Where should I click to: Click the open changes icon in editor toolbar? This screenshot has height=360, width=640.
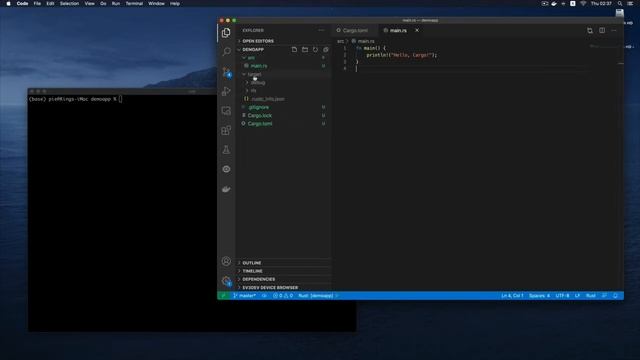point(590,30)
